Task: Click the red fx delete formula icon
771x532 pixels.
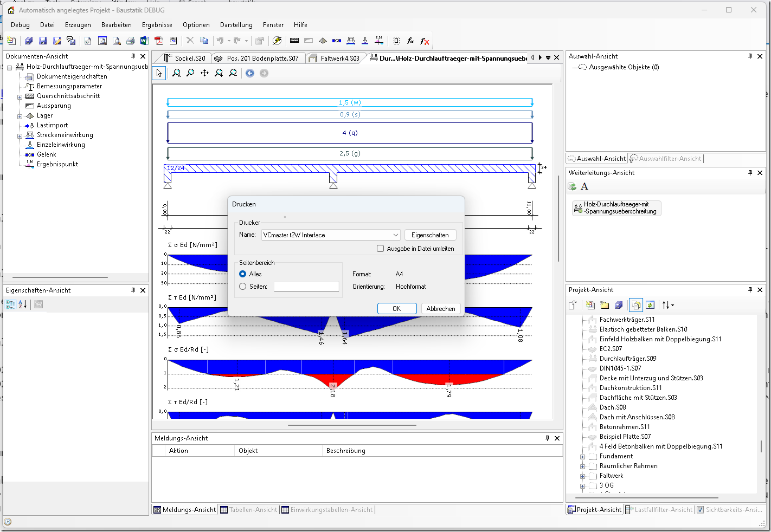Action: 425,41
